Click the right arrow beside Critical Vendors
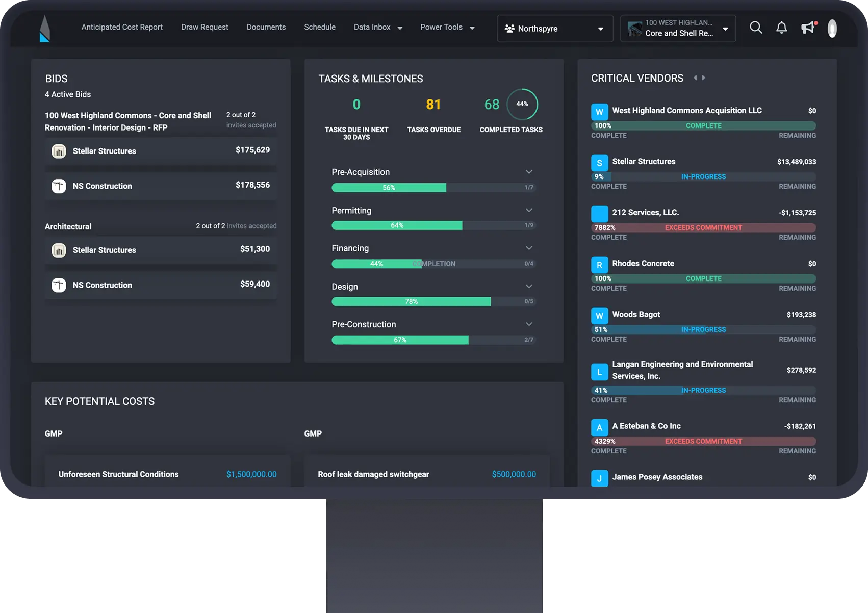The image size is (868, 613). (703, 78)
